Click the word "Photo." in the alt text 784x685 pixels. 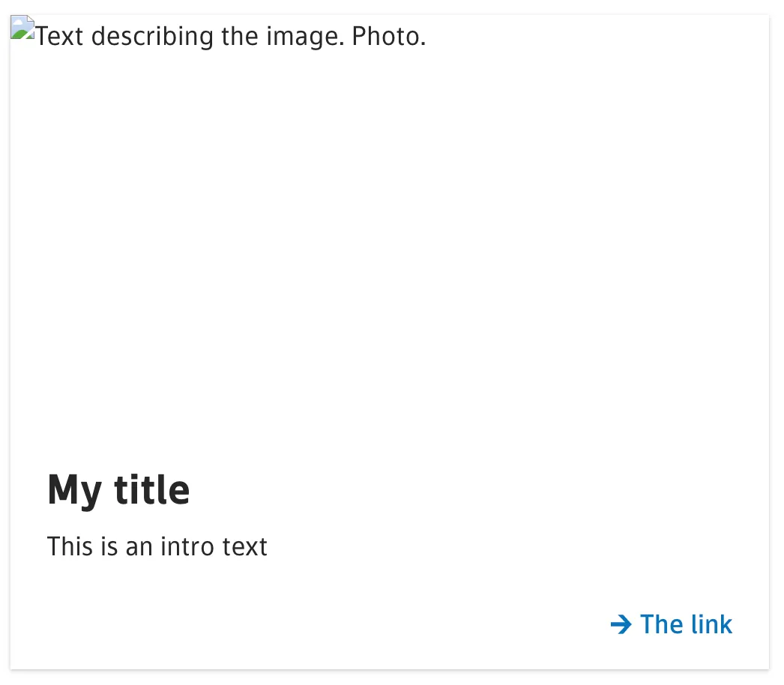389,36
